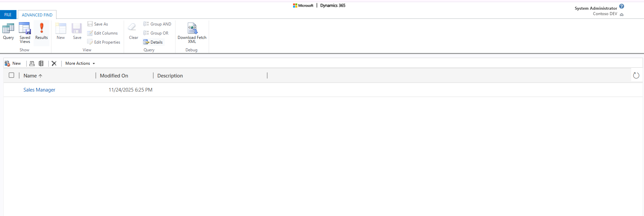Click New in the grid toolbar

tap(13, 63)
